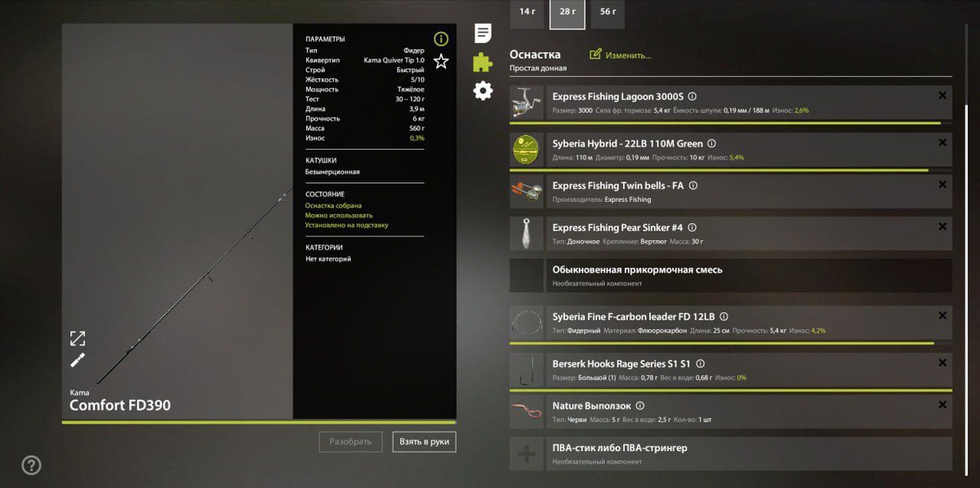Click the Pear Sinker thumbnail
Screen dimensions: 980x488
point(526,234)
